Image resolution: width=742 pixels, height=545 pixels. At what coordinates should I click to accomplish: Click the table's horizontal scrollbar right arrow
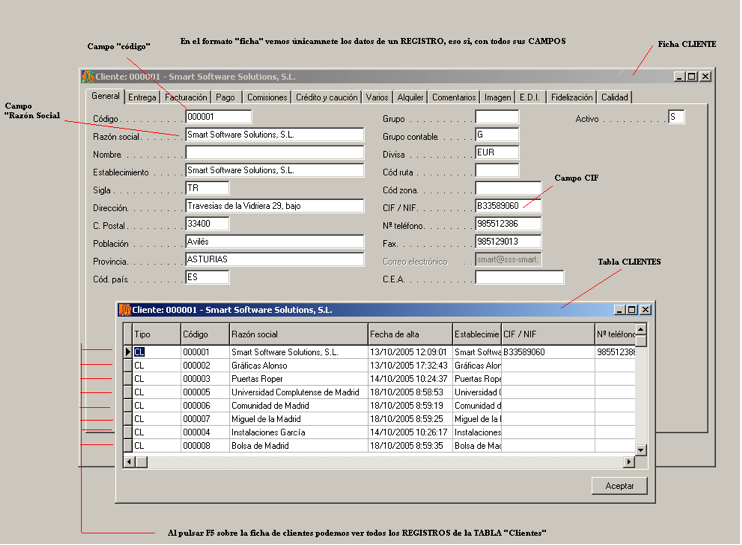click(x=629, y=461)
